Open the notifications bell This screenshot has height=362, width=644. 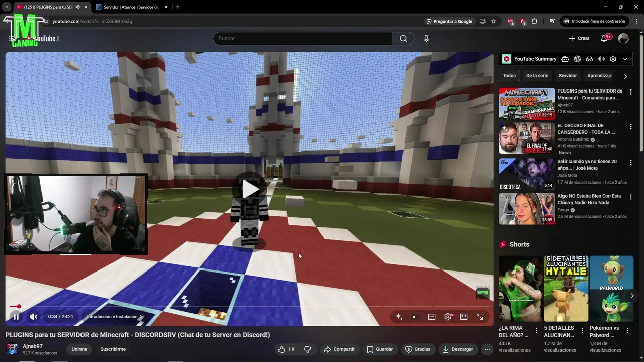pyautogui.click(x=605, y=38)
